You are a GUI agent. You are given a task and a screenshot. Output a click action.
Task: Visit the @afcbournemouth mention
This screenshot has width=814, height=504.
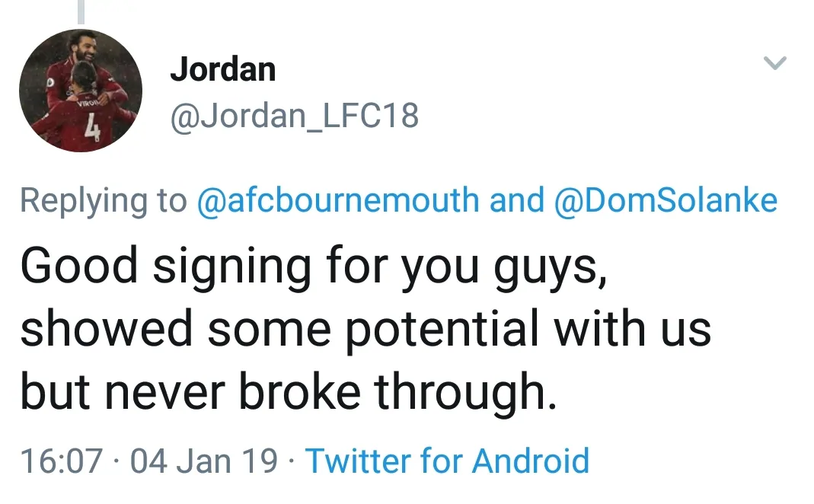point(338,200)
